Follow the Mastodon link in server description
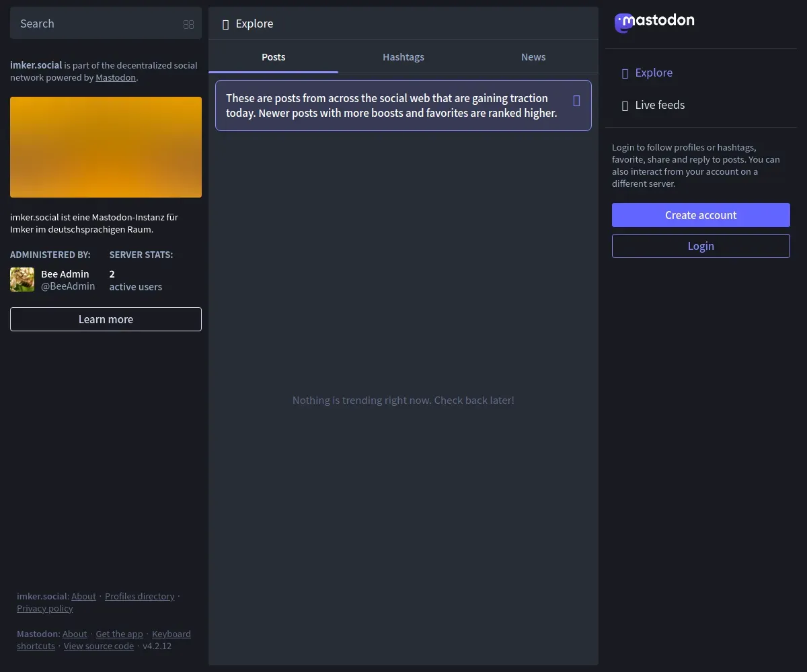The image size is (807, 672). (x=116, y=78)
